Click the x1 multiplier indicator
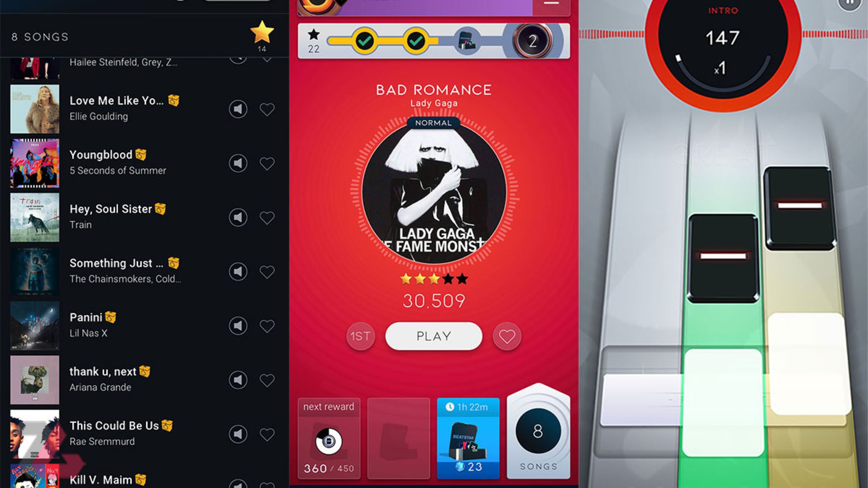This screenshot has height=488, width=868. 720,68
